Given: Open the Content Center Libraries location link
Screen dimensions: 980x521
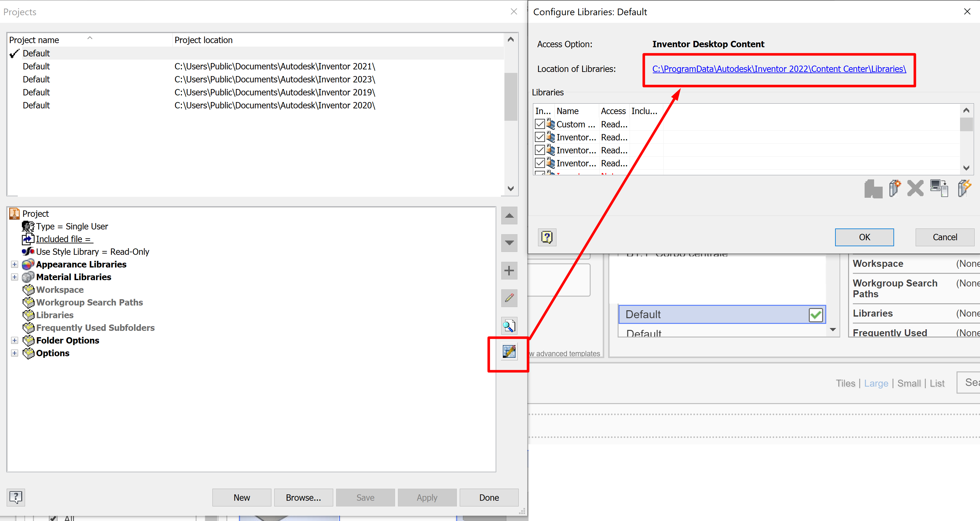Looking at the screenshot, I should pyautogui.click(x=779, y=69).
